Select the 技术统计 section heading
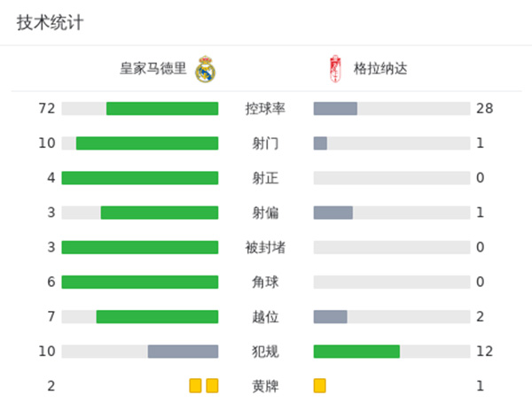 tap(50, 23)
